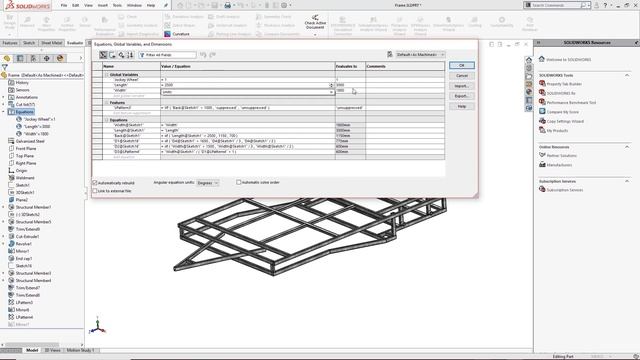
Task: Open dropdown arrow in Width value cell
Action: (331, 92)
